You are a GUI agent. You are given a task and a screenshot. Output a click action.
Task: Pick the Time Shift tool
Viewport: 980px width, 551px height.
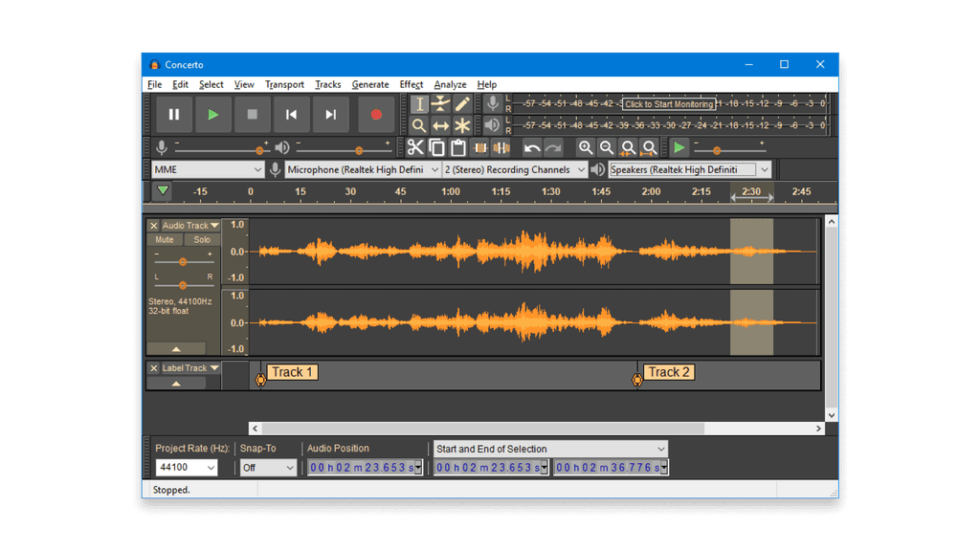441,125
